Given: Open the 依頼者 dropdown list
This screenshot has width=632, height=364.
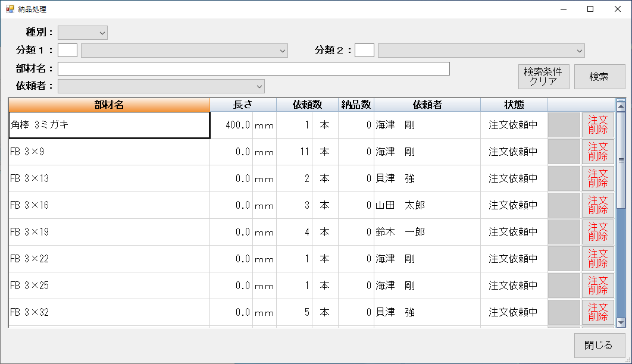Looking at the screenshot, I should 259,86.
